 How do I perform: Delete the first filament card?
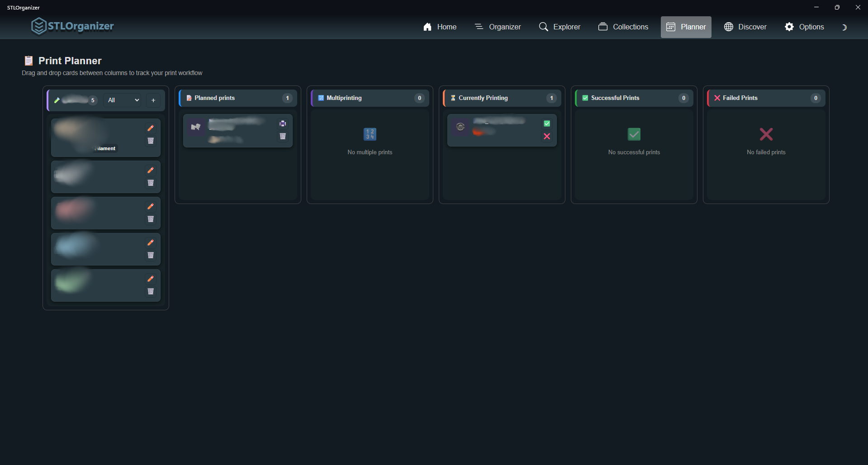(151, 141)
